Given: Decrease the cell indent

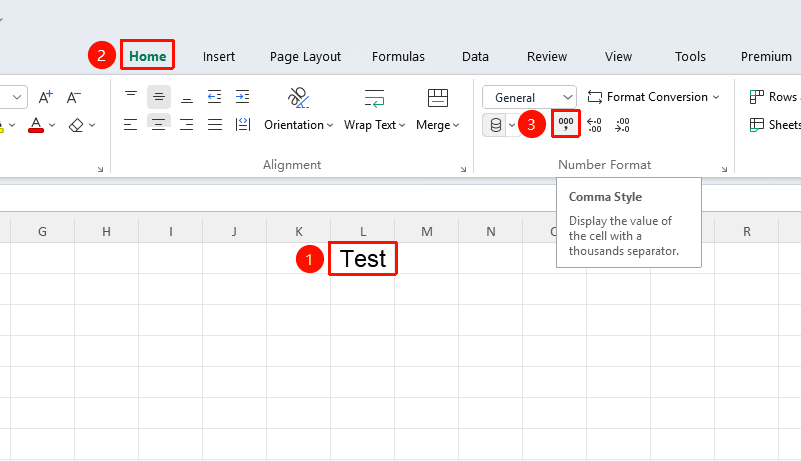Looking at the screenshot, I should pos(215,97).
